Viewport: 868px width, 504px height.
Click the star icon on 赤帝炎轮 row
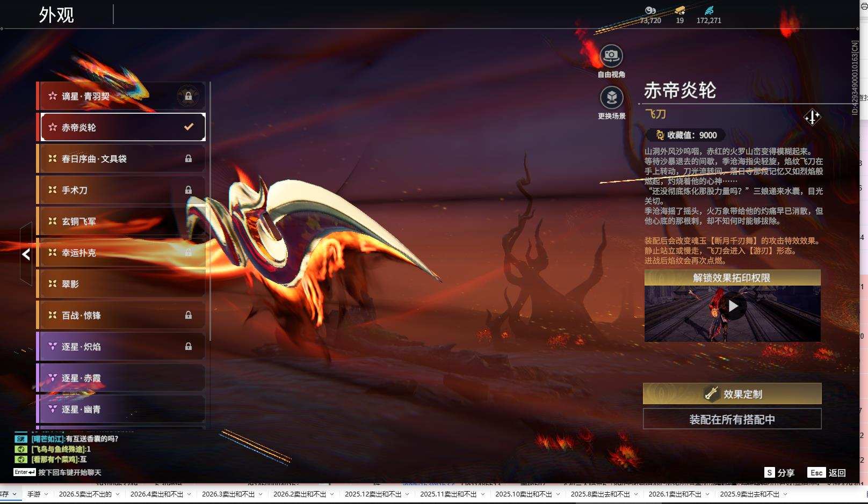tap(53, 127)
